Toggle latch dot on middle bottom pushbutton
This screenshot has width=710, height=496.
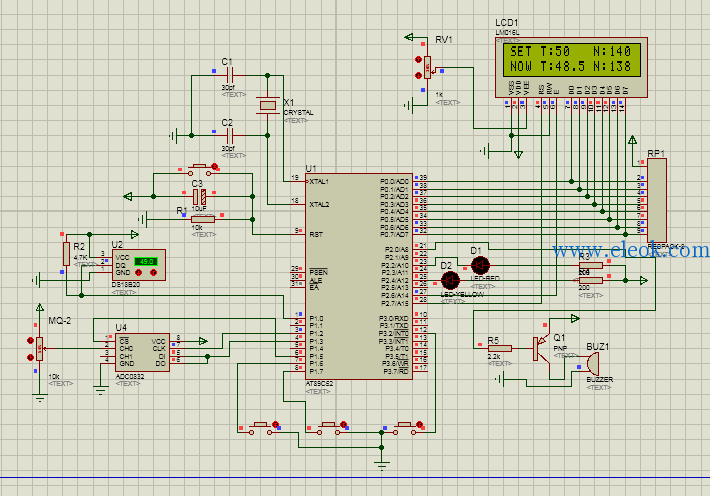(343, 424)
